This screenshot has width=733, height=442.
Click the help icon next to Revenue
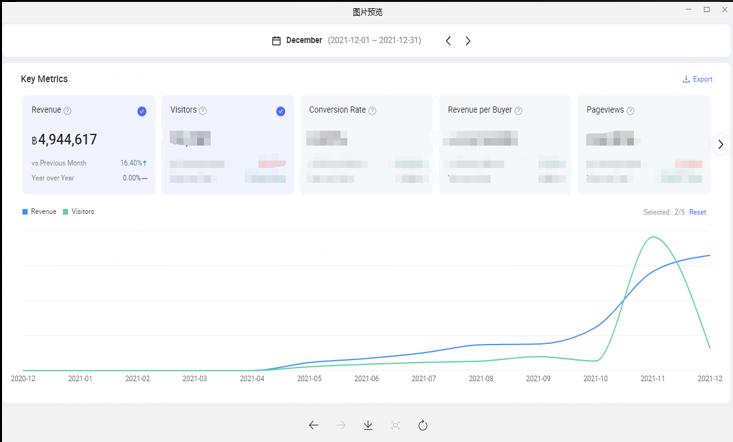tap(68, 111)
